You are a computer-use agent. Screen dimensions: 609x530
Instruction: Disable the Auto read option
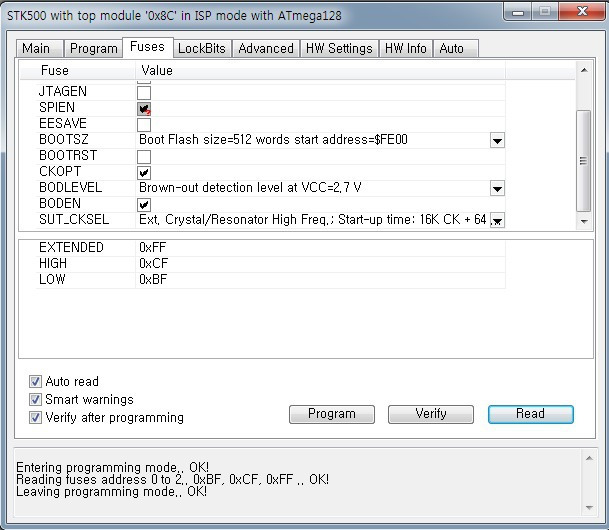click(x=35, y=381)
